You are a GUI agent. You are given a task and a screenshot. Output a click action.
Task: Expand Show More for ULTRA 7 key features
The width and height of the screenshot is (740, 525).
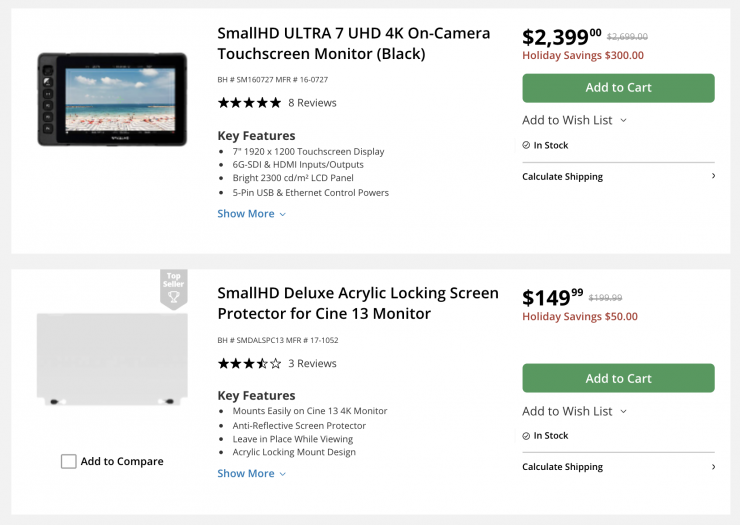click(252, 214)
